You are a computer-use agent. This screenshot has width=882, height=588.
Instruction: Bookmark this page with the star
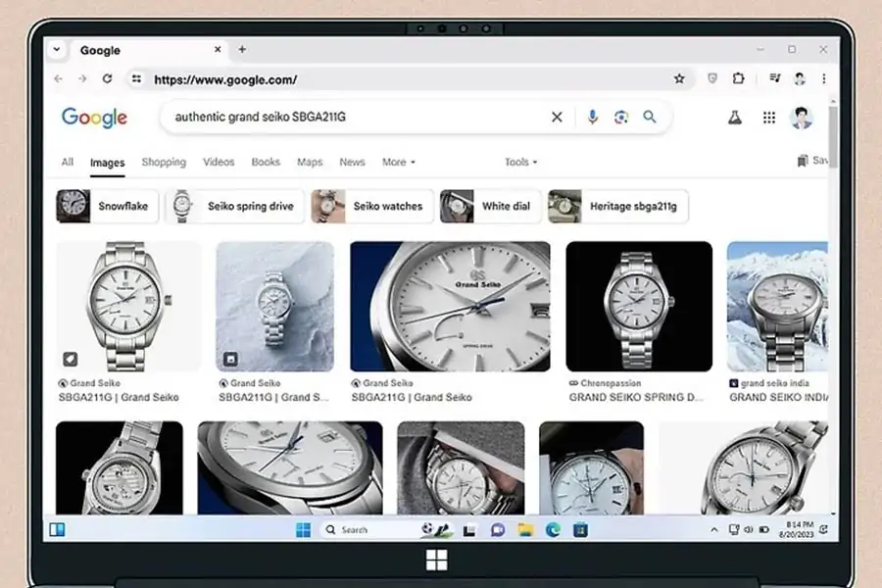coord(679,78)
